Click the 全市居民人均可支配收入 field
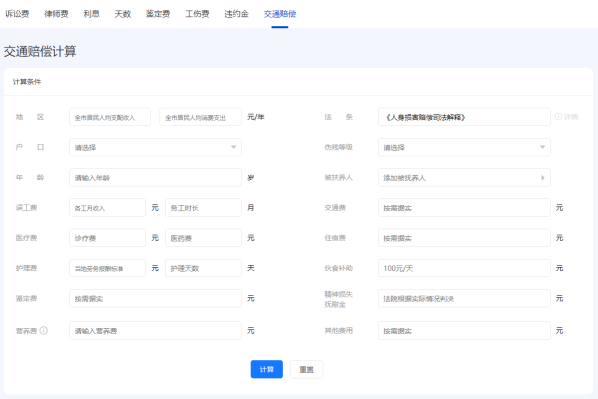The height and width of the screenshot is (399, 598). (110, 117)
